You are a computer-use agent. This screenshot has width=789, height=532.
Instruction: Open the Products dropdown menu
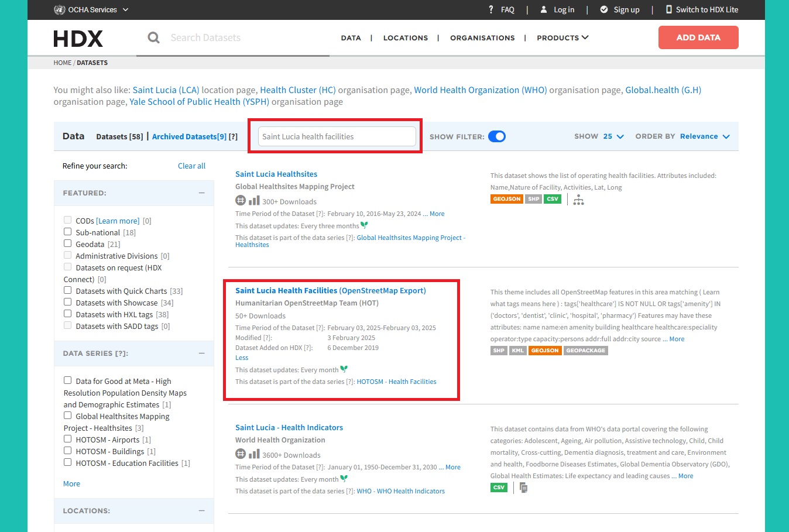(x=562, y=37)
